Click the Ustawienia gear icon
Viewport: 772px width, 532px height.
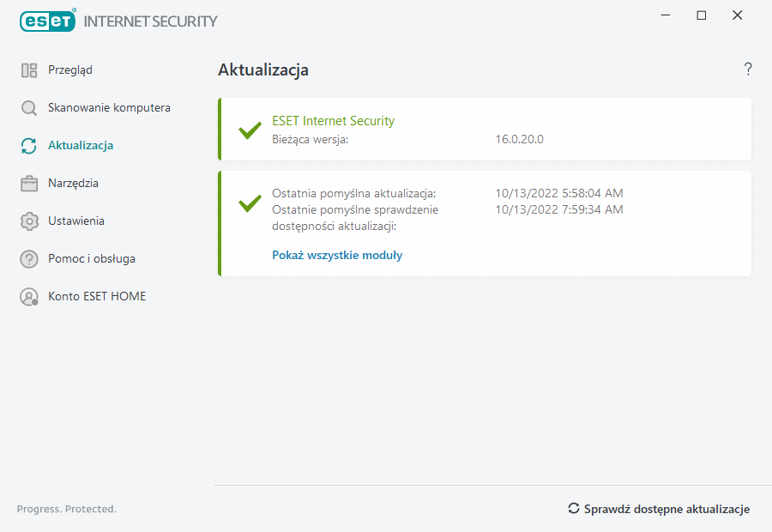coord(29,221)
